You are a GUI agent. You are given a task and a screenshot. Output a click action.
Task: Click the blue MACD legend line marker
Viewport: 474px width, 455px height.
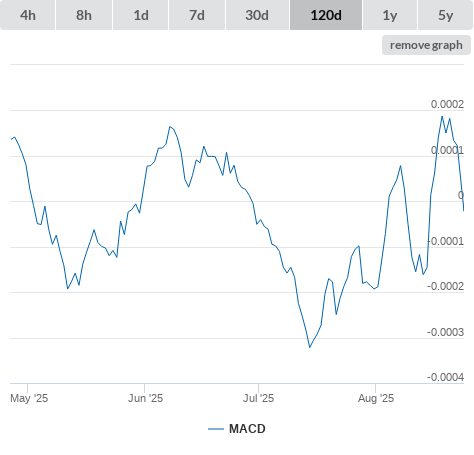point(216,429)
